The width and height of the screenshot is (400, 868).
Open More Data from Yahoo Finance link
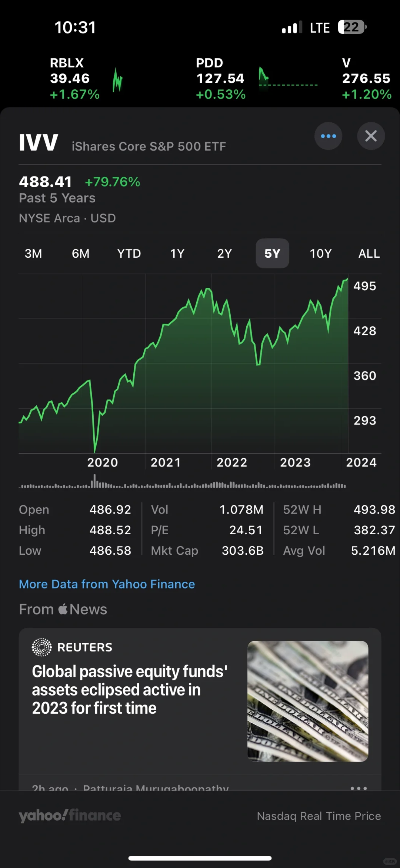[x=107, y=584]
